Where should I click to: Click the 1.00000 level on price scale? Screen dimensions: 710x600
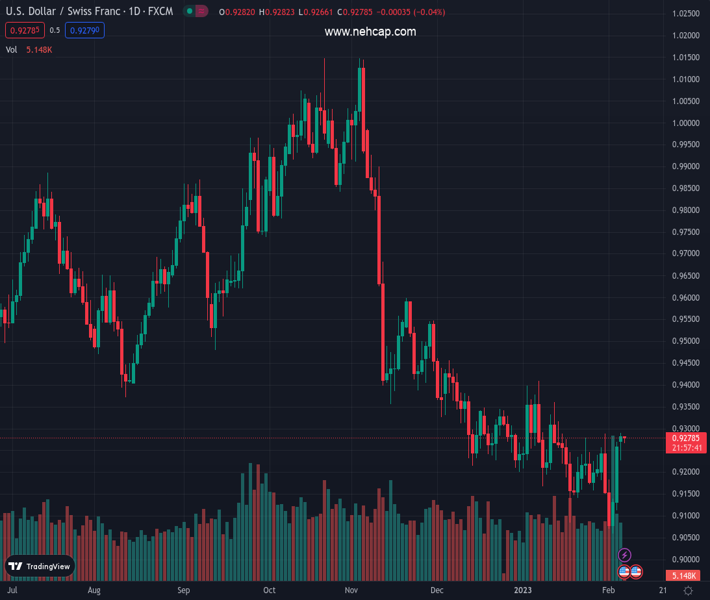click(x=685, y=123)
